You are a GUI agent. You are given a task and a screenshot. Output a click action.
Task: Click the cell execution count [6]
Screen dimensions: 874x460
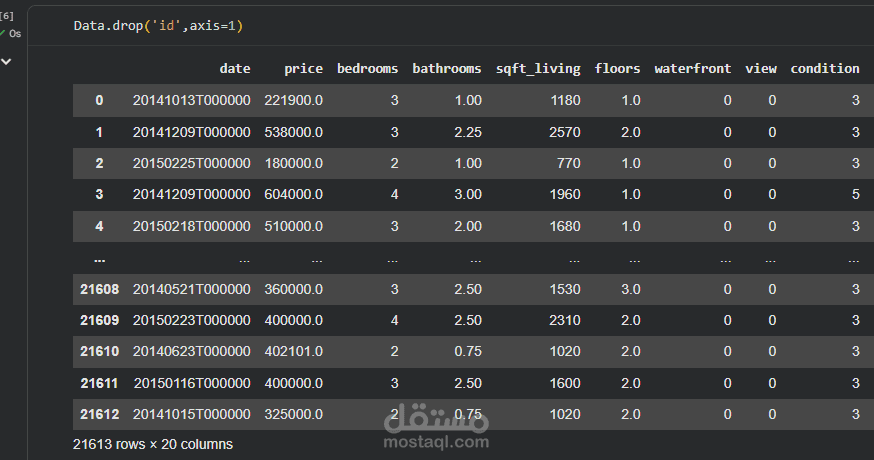coord(7,16)
